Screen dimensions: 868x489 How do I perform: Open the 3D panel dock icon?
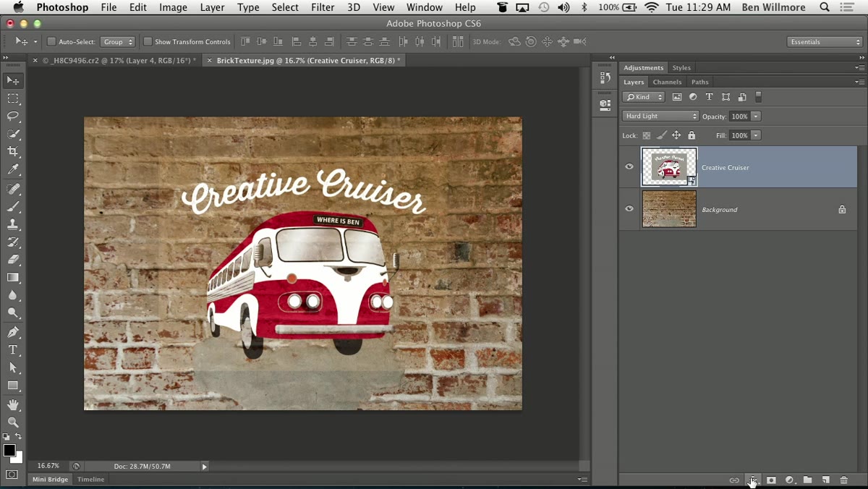(605, 104)
